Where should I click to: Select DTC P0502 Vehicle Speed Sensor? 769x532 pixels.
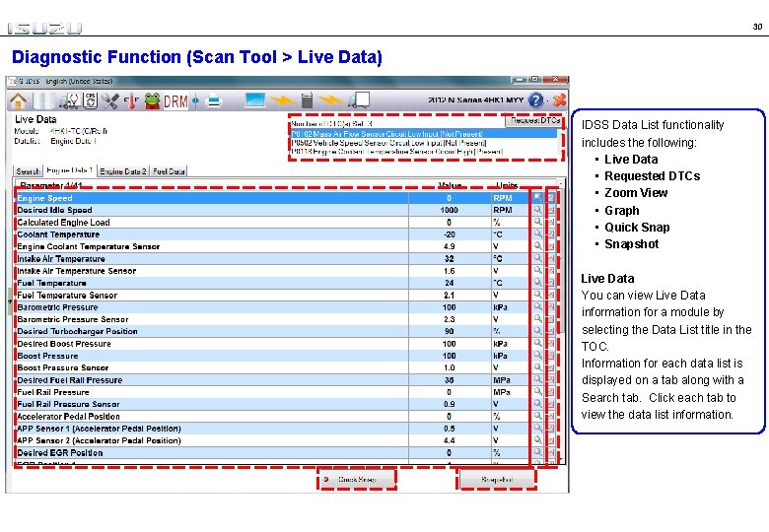tap(424, 143)
